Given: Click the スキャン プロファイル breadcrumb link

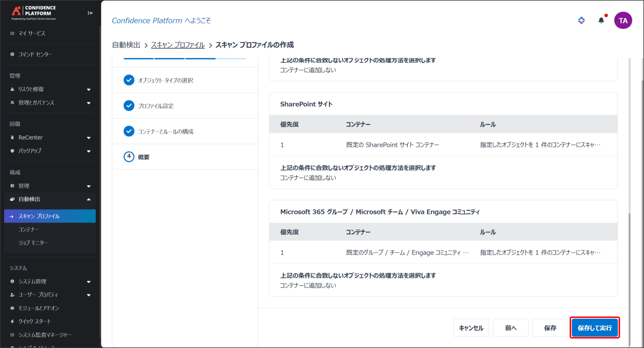Looking at the screenshot, I should pos(178,45).
